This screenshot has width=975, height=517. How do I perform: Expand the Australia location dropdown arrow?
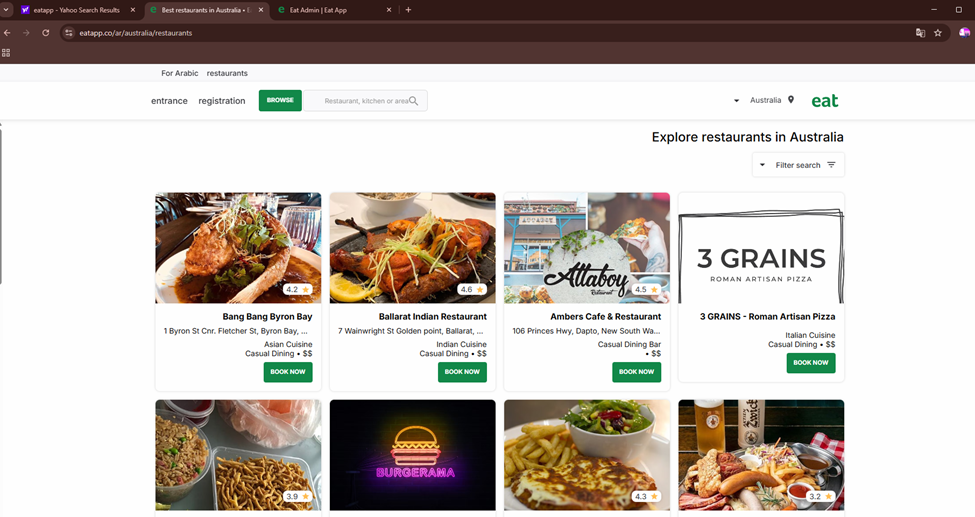tap(736, 101)
